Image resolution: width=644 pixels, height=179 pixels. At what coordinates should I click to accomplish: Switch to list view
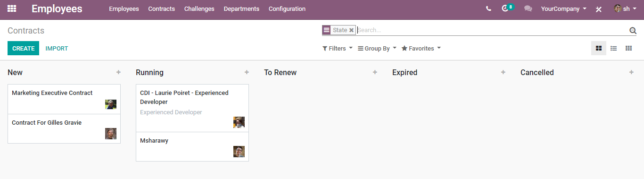point(614,48)
